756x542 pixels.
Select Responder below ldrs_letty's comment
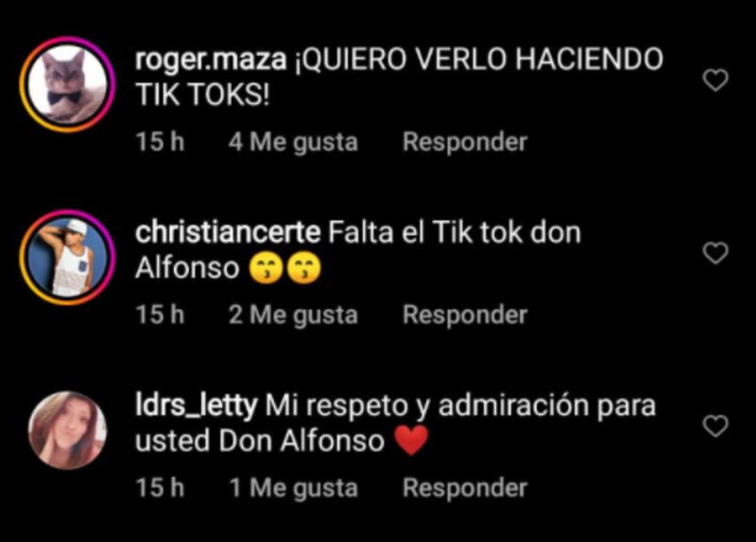pyautogui.click(x=465, y=488)
